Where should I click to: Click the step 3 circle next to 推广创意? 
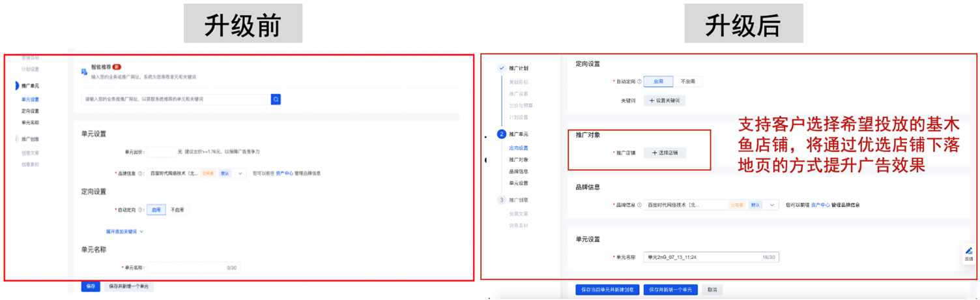[x=501, y=200]
